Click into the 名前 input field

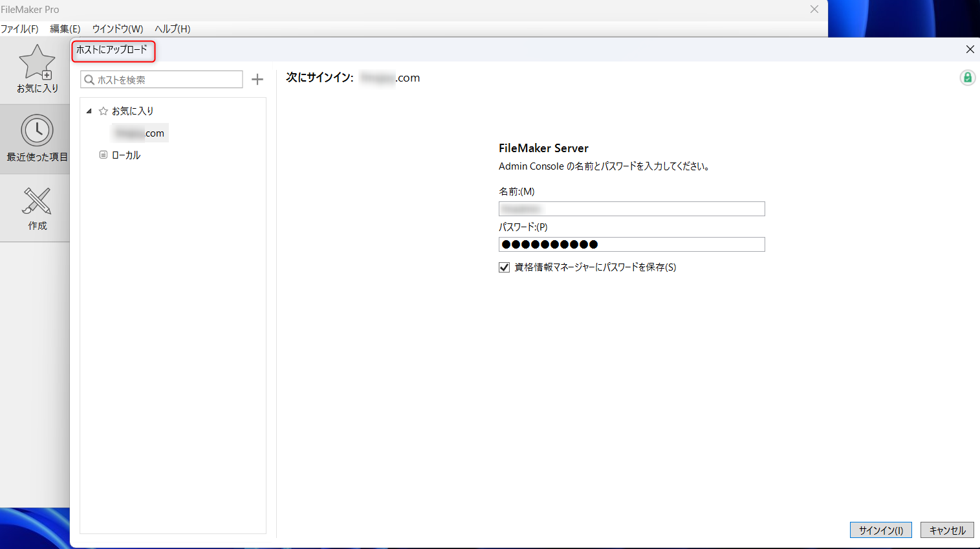pyautogui.click(x=631, y=209)
